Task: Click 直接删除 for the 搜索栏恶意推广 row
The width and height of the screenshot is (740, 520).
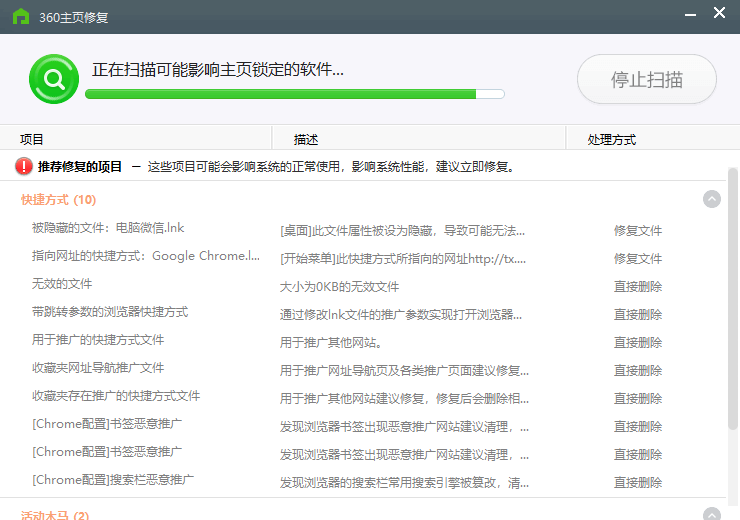Action: coord(638,482)
